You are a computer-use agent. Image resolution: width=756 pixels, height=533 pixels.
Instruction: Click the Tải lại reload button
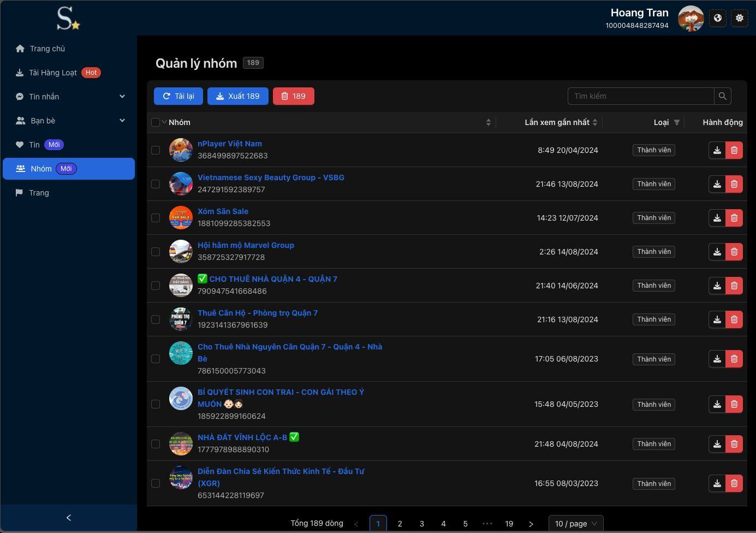[x=178, y=96]
